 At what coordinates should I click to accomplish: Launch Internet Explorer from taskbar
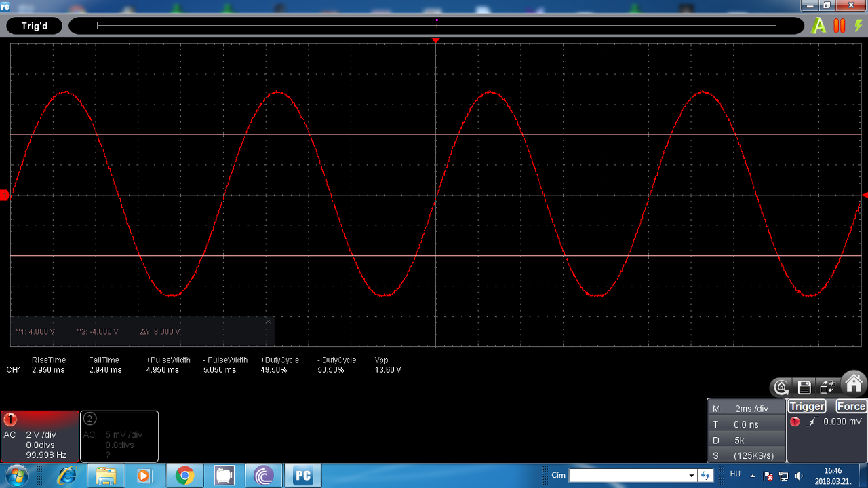(66, 475)
